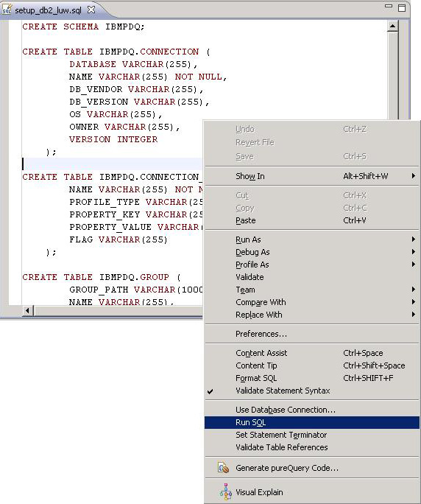Click the vertical scrollbar up arrow
Screen dimensions: 421x504
click(393, 26)
